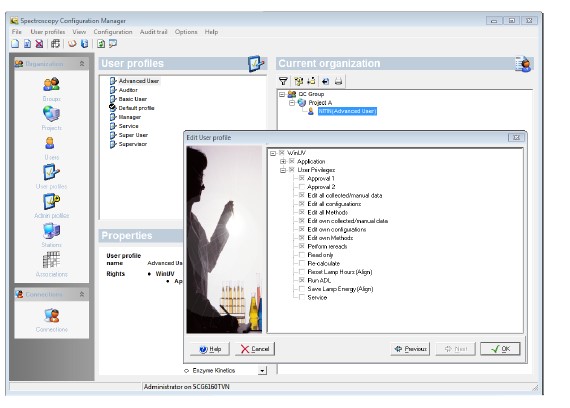Click the Previous button
The height and width of the screenshot is (408, 570).
pyautogui.click(x=410, y=349)
